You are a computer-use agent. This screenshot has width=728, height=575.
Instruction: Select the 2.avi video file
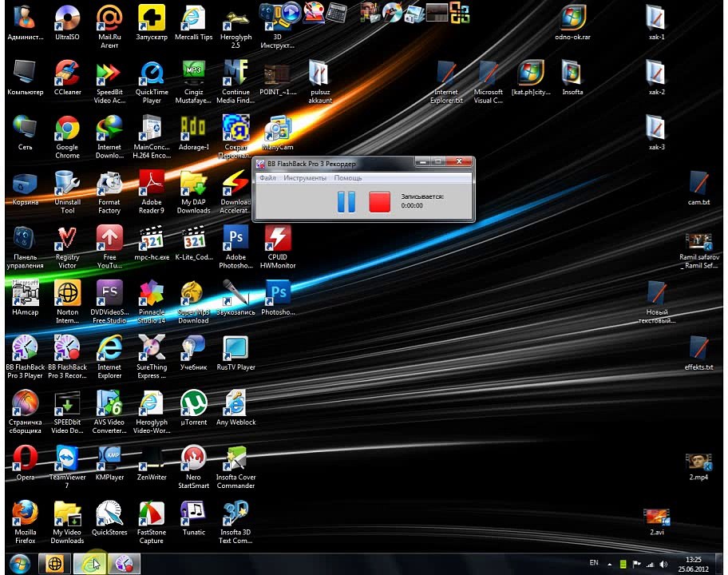click(656, 522)
